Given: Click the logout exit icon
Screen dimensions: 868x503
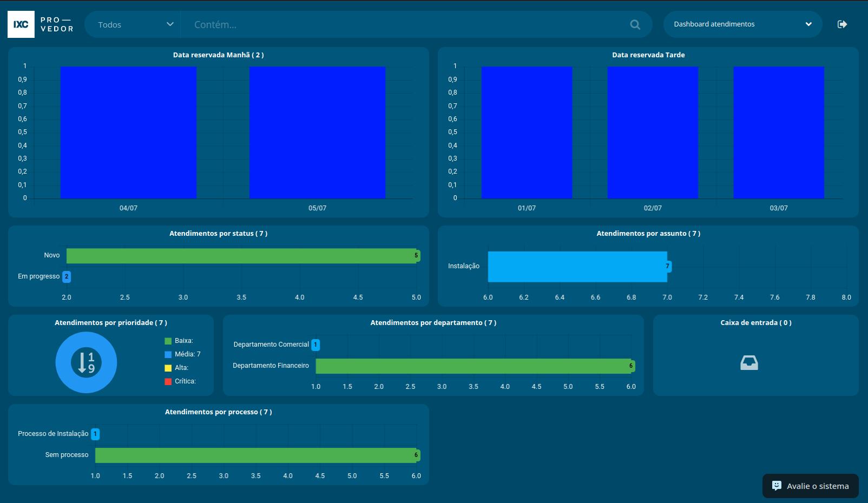Looking at the screenshot, I should pyautogui.click(x=842, y=24).
